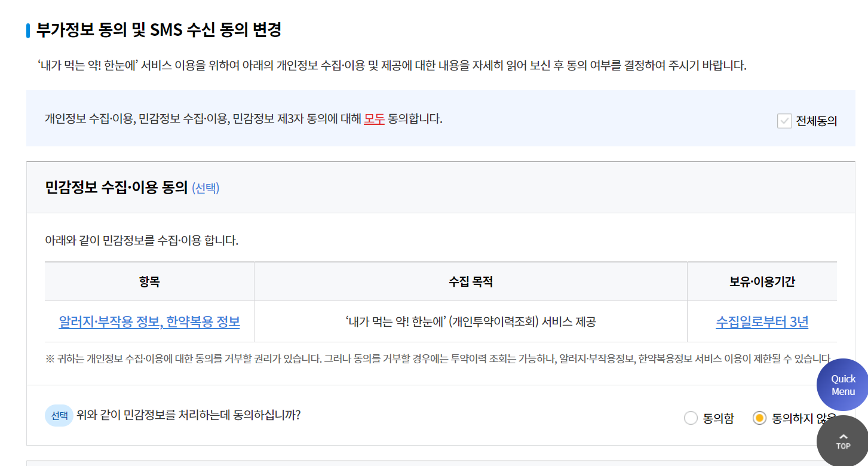Screen dimensions: 868x466
Task: Click the blue Quick Menu circle icon
Action: pos(842,385)
